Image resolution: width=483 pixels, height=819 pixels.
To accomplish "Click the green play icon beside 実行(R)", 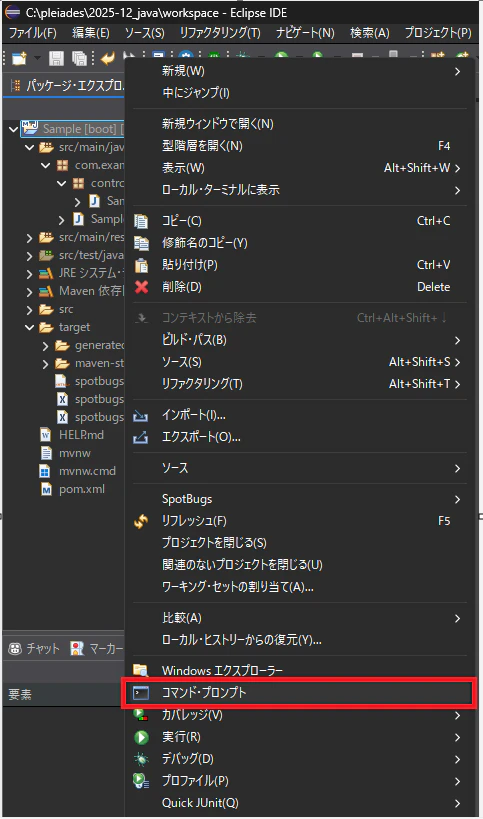I will 141,737.
